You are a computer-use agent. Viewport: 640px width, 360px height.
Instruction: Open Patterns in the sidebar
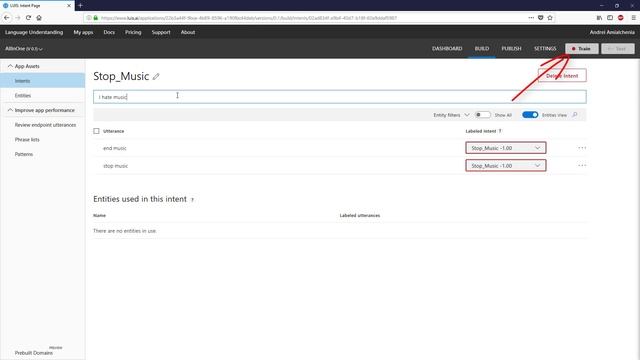point(24,154)
